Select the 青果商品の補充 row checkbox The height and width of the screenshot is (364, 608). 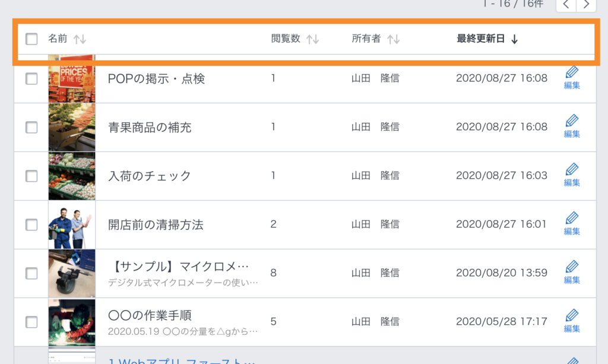(x=31, y=127)
